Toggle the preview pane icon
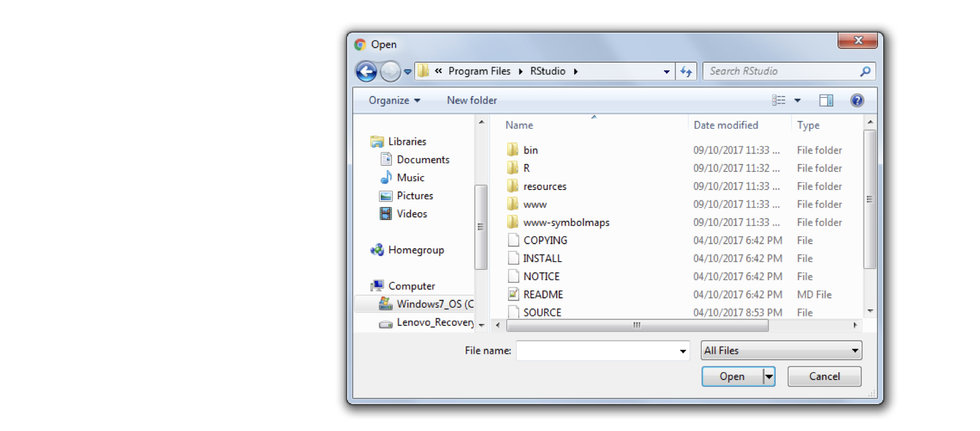Image resolution: width=980 pixels, height=431 pixels. pos(826,100)
